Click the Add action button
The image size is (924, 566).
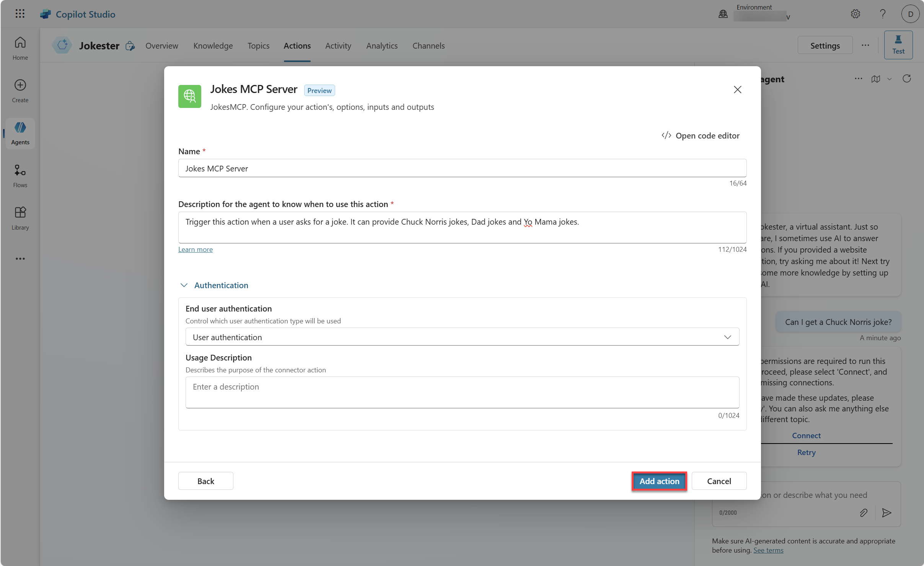point(659,481)
